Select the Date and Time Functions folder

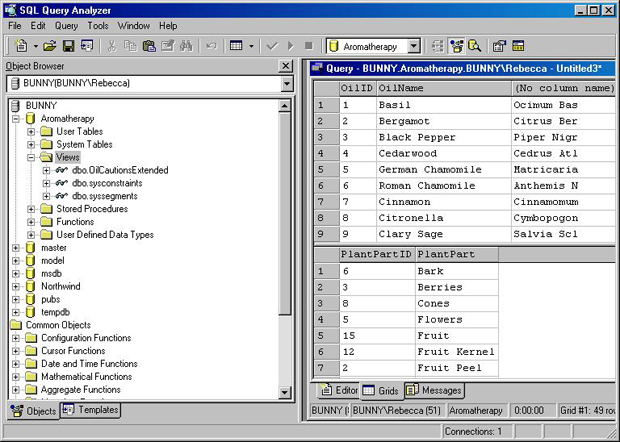pyautogui.click(x=89, y=364)
